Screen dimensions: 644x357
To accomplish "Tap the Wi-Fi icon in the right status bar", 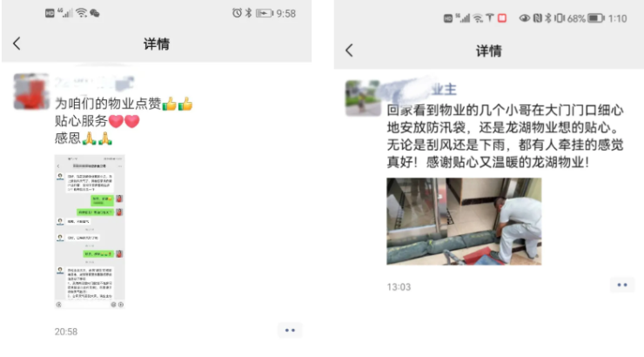I will (x=478, y=18).
